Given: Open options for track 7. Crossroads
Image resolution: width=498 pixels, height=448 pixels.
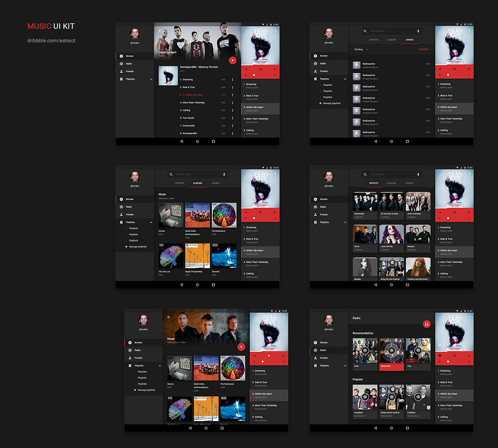Looking at the screenshot, I should pos(233,126).
